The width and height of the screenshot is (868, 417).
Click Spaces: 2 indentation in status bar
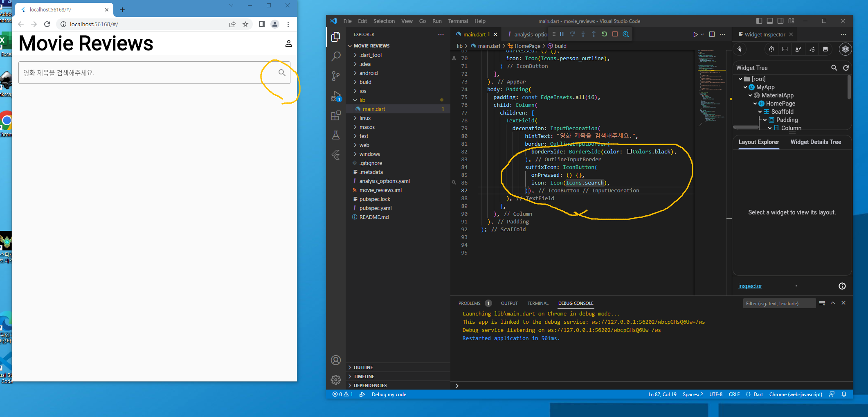click(693, 394)
